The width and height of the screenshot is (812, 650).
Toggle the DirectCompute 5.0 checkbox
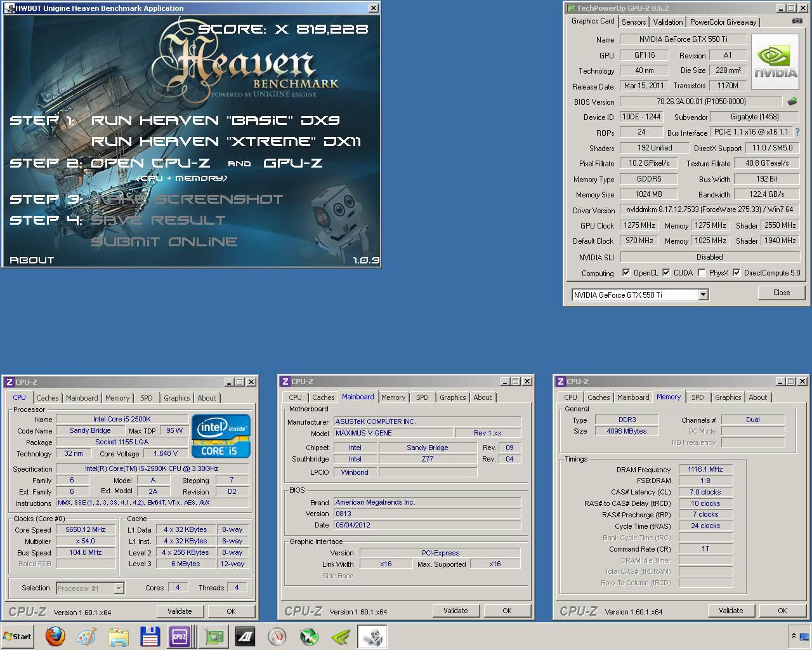737,273
